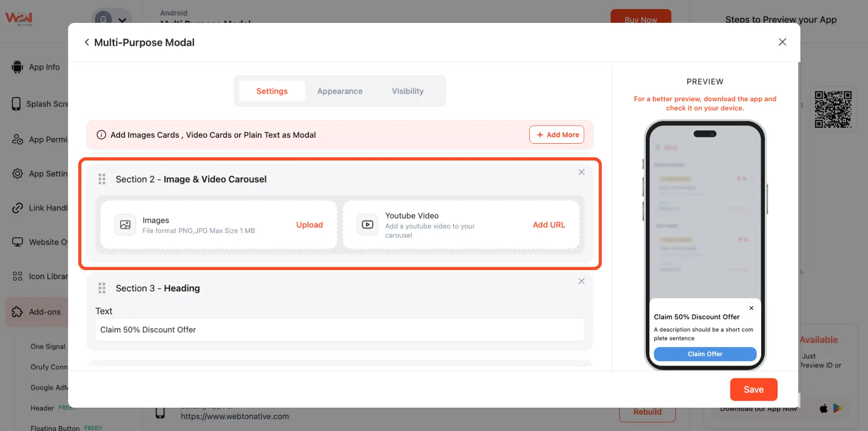Open the Appearance tab
Image resolution: width=868 pixels, height=431 pixels.
click(339, 91)
